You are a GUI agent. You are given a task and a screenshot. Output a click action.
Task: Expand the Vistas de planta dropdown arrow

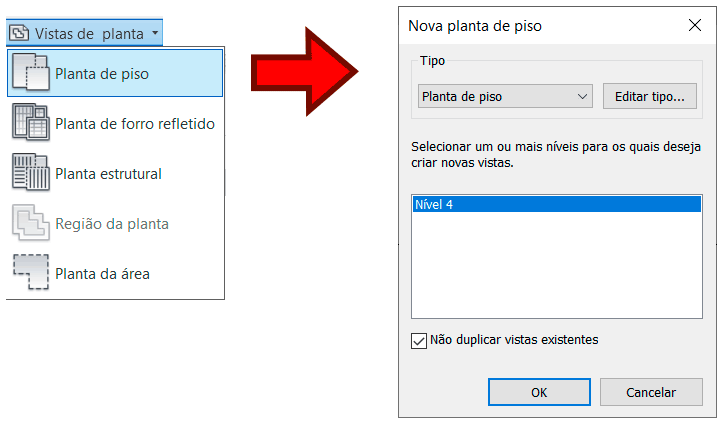(156, 33)
